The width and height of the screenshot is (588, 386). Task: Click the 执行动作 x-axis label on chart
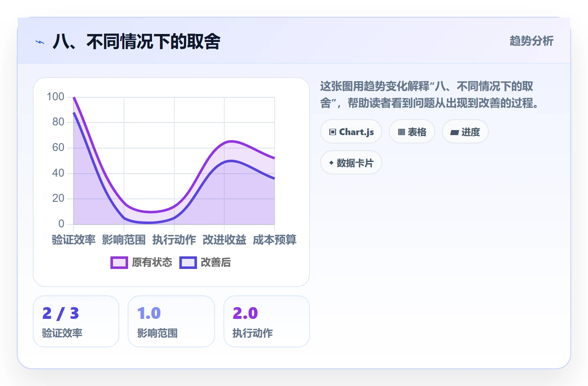(x=174, y=240)
